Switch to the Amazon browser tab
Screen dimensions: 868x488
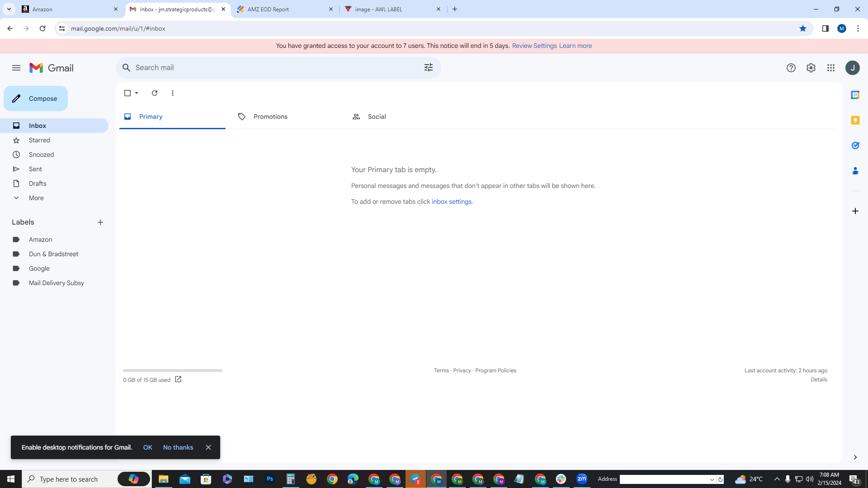pos(70,9)
